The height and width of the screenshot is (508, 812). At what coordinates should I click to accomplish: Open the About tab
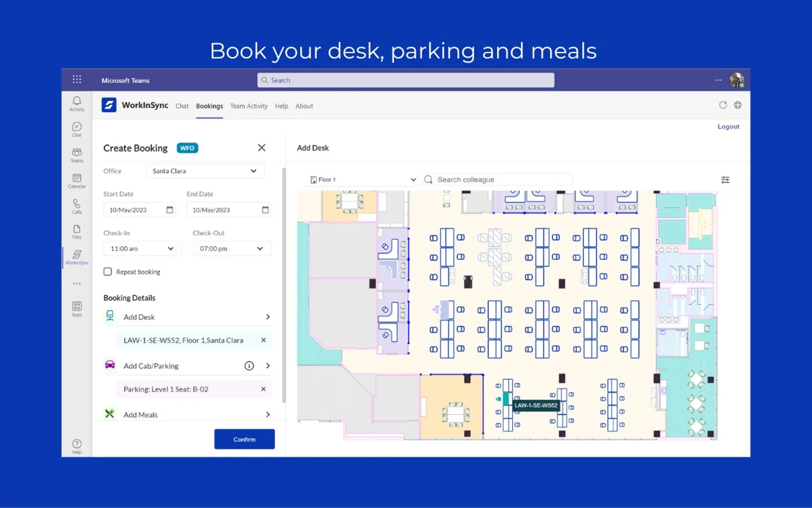[304, 106]
